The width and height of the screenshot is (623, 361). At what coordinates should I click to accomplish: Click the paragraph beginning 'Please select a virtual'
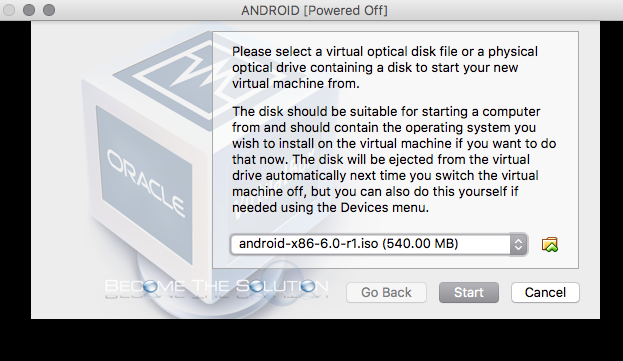coord(385,68)
